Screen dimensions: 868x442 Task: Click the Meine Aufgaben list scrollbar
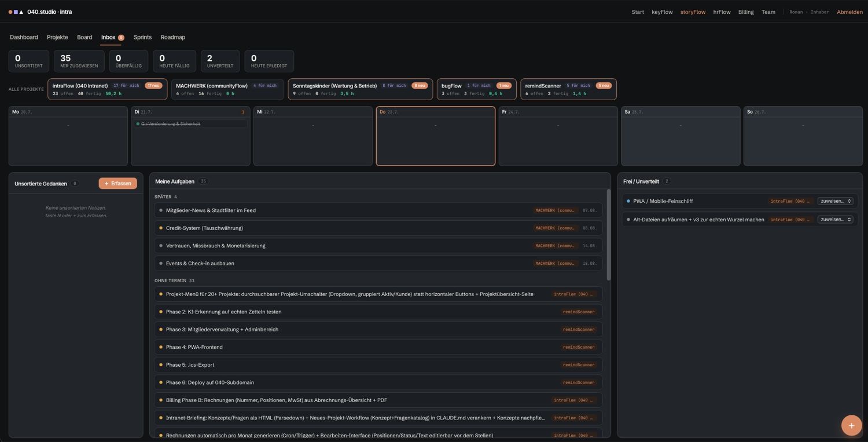tap(608, 235)
